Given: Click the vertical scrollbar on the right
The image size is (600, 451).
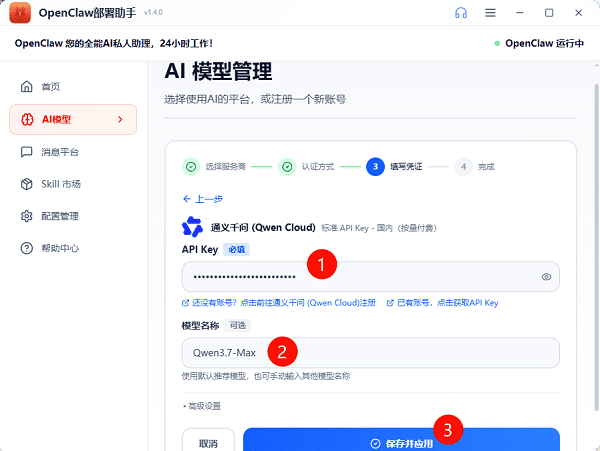Looking at the screenshot, I should (x=597, y=247).
